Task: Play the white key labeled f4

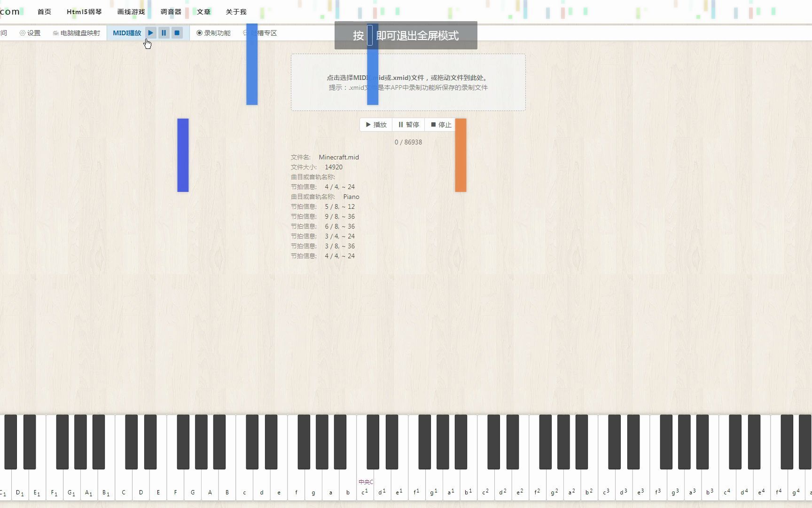Action: (779, 484)
